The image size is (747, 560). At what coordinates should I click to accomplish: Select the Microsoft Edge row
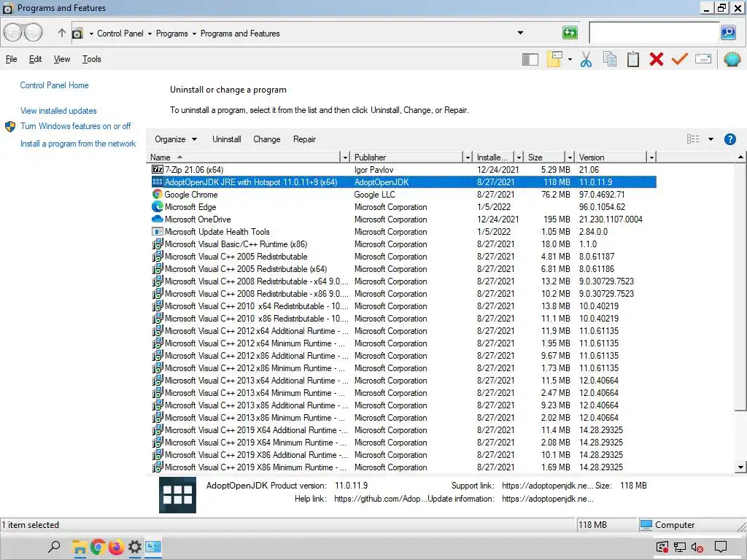(x=403, y=206)
